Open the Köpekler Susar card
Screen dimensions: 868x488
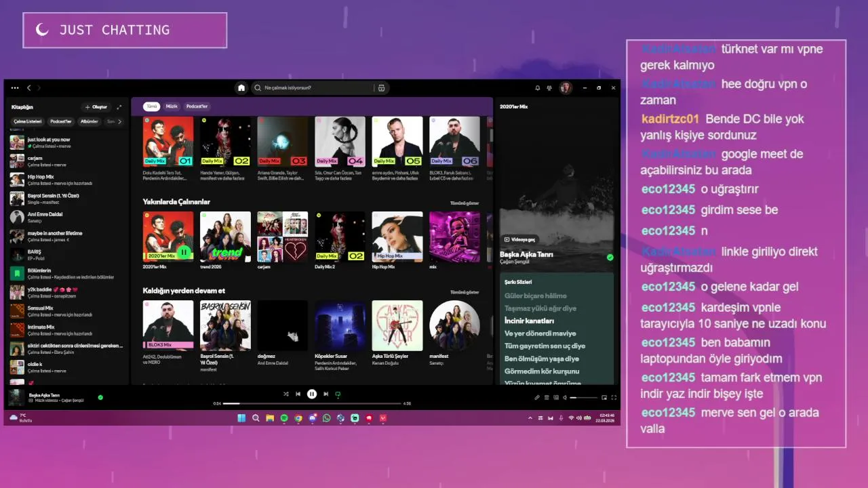click(340, 335)
